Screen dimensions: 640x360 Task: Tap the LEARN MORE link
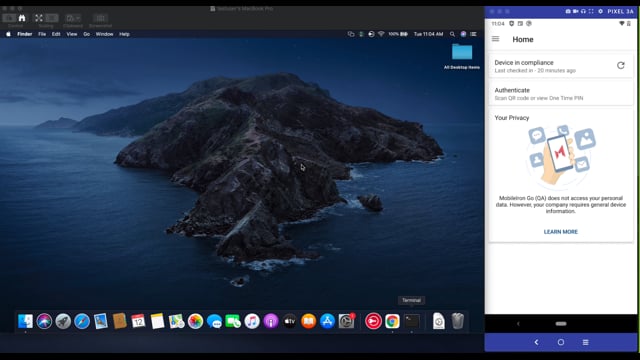point(560,231)
